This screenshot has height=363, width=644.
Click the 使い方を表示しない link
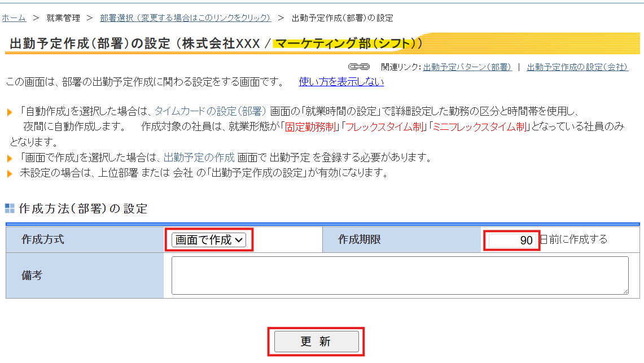tap(341, 82)
